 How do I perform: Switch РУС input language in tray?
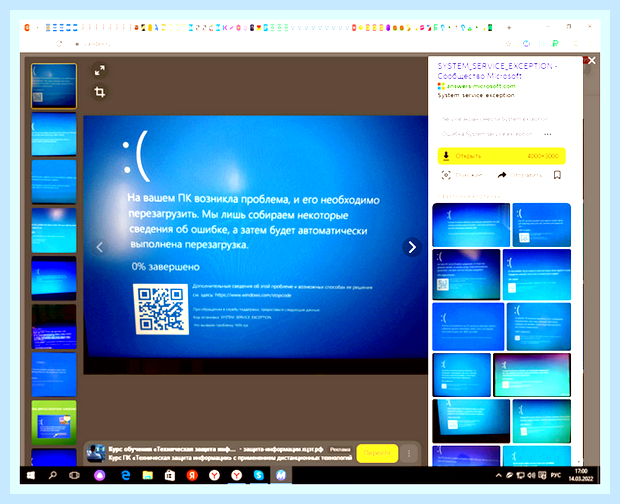coord(556,475)
